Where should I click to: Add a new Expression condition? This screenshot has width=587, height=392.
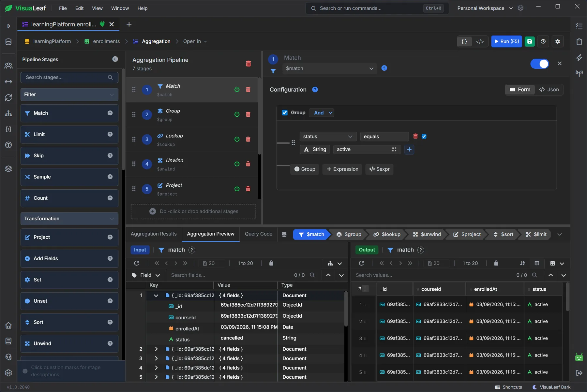pyautogui.click(x=342, y=169)
